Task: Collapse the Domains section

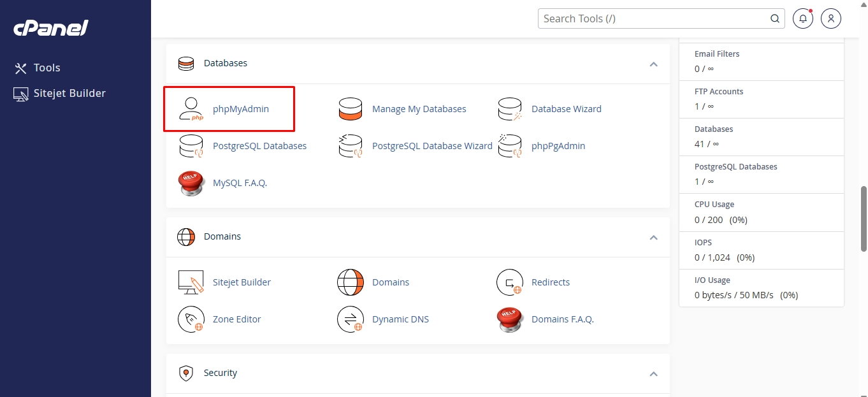Action: (x=653, y=238)
